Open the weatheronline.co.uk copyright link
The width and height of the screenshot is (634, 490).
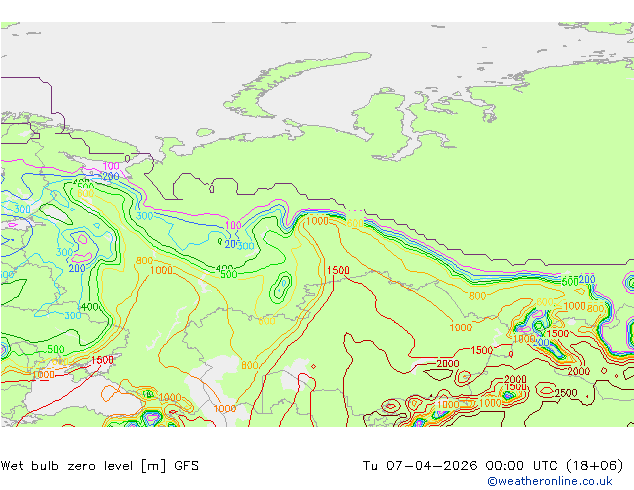pos(549,481)
